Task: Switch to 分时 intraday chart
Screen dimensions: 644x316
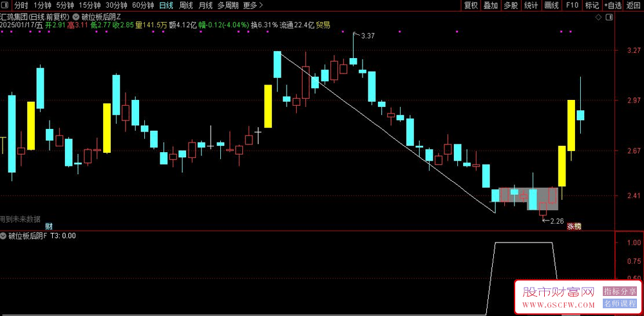Action: (21, 5)
